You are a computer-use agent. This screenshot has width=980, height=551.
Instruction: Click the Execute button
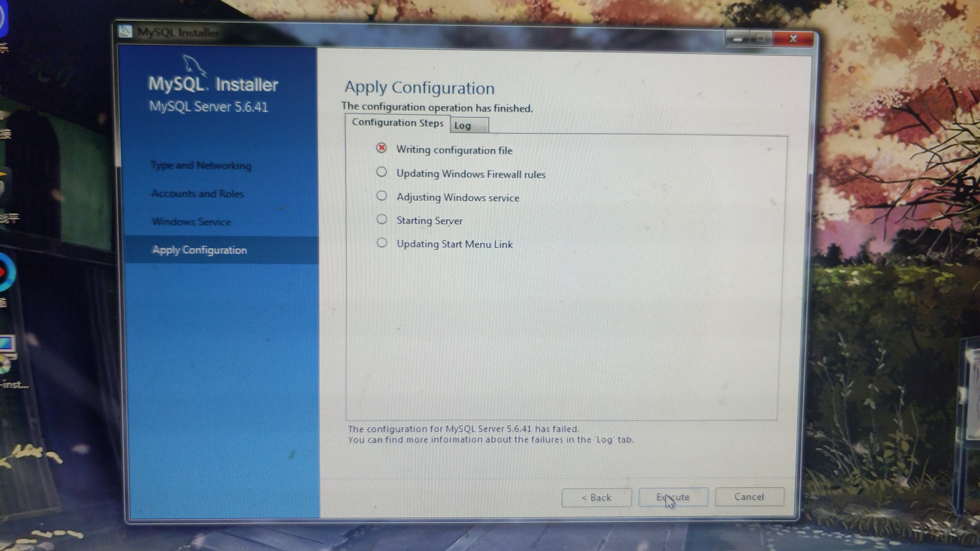tap(673, 497)
